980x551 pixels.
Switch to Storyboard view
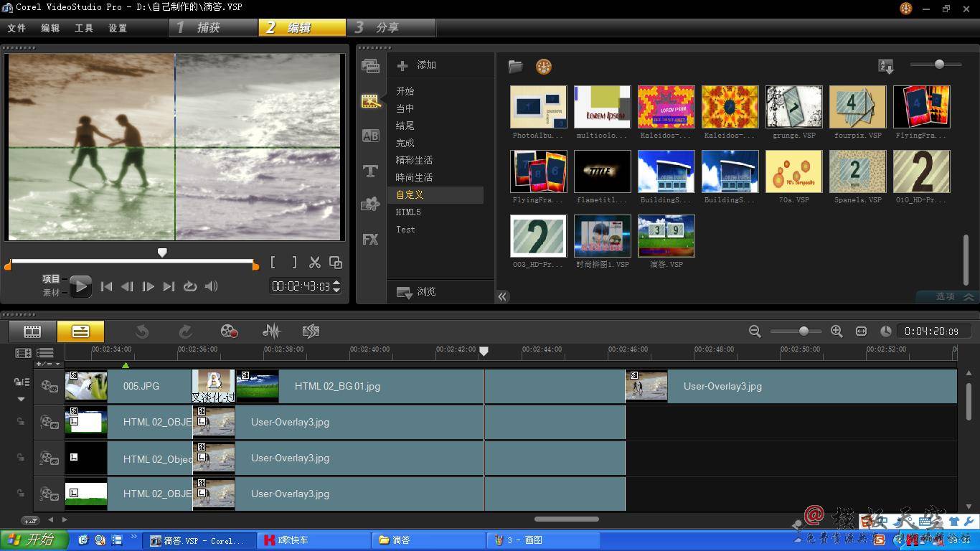click(32, 331)
